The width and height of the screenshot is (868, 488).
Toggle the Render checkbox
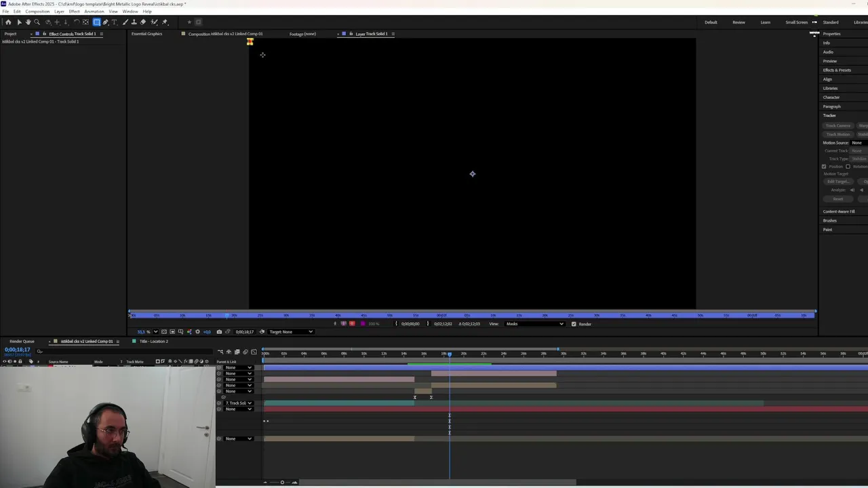574,324
